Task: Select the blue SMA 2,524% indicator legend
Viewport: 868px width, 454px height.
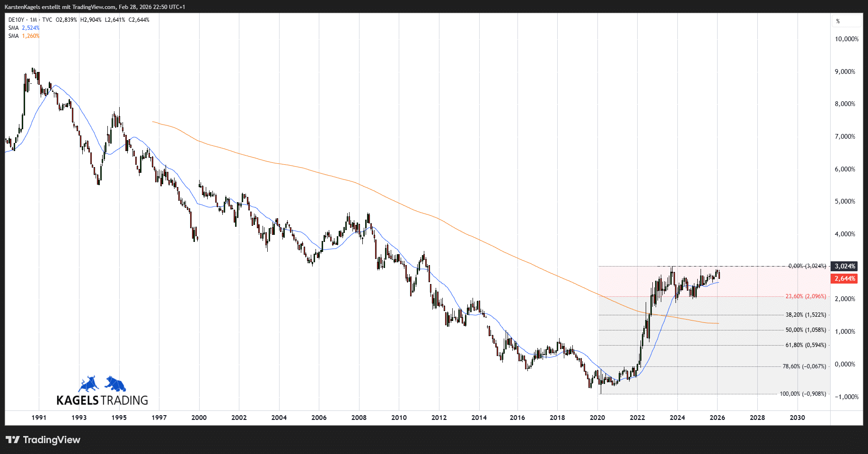Action: (24, 28)
